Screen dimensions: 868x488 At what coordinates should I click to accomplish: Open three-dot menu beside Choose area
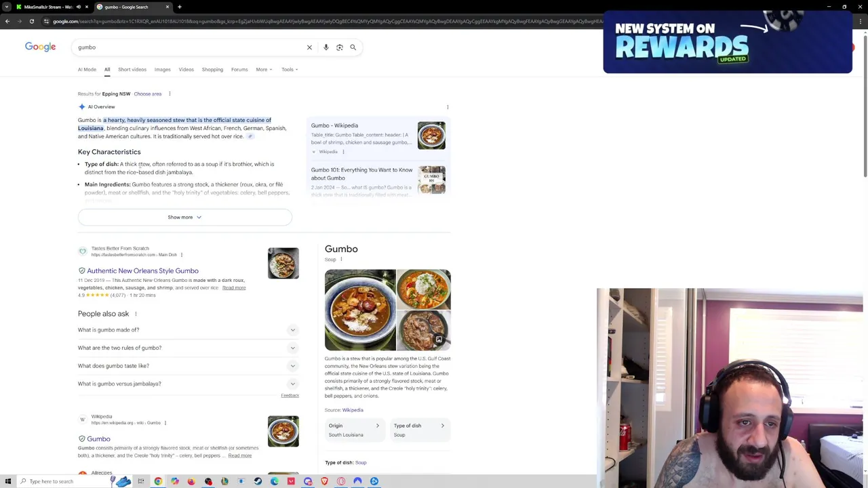pos(170,94)
